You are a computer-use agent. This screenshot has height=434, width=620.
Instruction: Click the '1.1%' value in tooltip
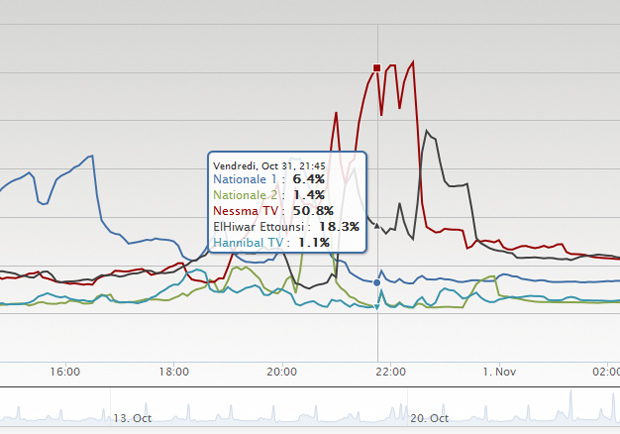coord(314,243)
